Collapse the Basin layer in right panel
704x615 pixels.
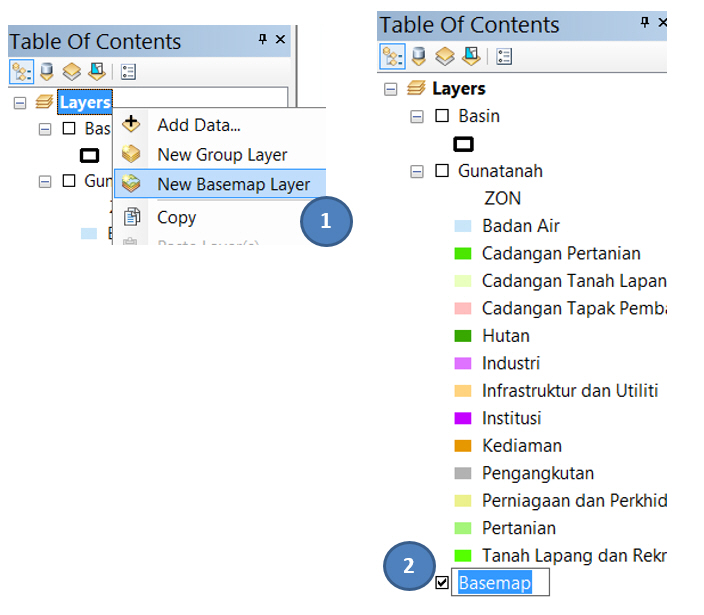coord(418,116)
